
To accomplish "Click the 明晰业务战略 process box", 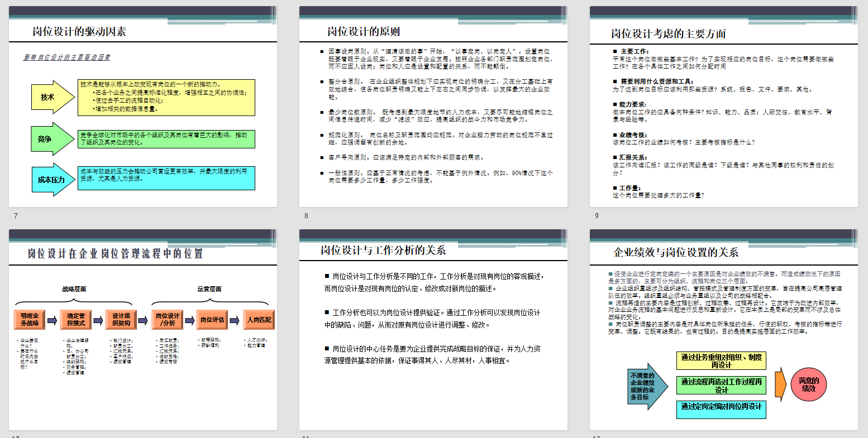I will coord(30,320).
